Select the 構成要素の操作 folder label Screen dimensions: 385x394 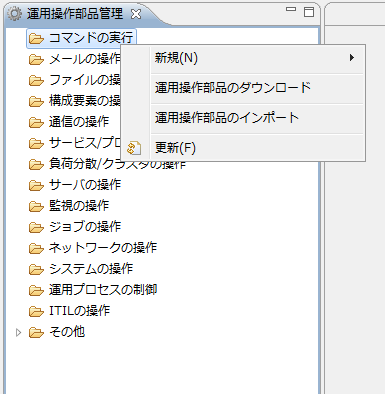[85, 101]
